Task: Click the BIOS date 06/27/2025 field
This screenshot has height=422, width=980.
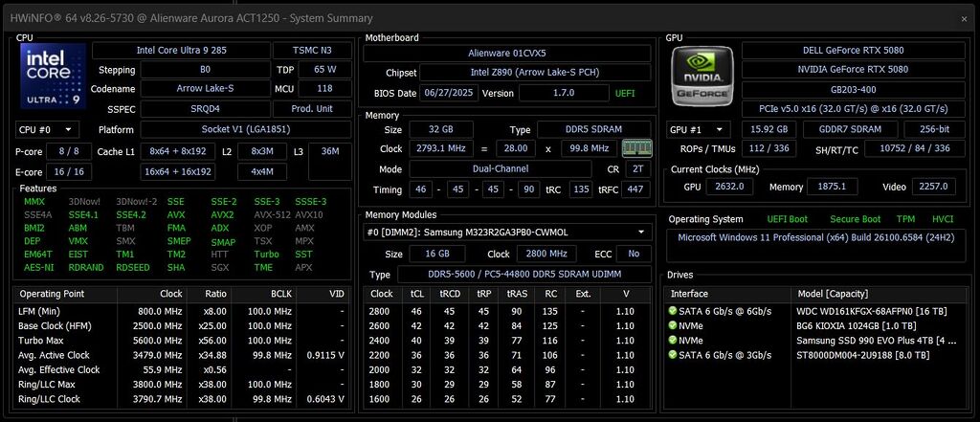Action: (449, 93)
